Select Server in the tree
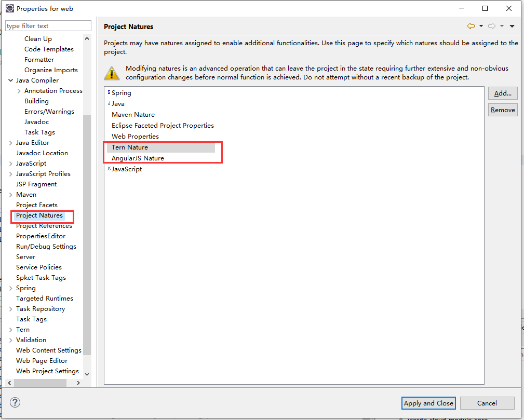Viewport: 524px width, 420px height. tap(26, 256)
